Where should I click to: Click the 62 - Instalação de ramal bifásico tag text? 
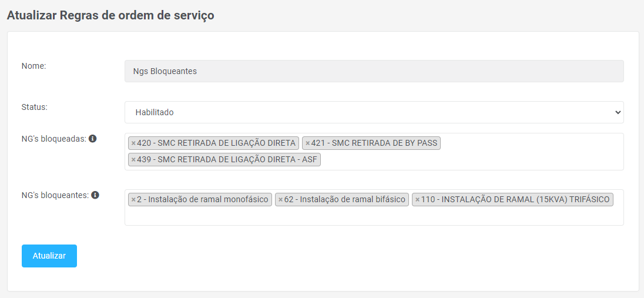[x=345, y=199]
